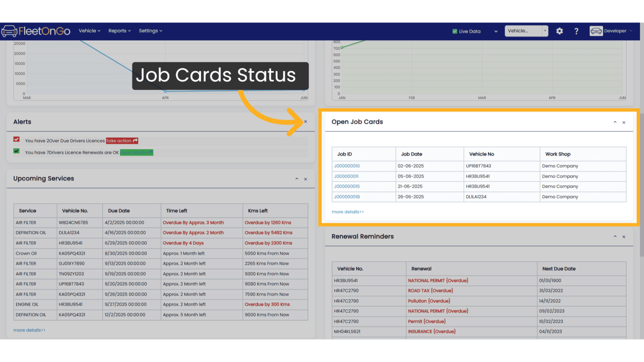Select vehicle MH04KL5621 in Renewal Reminders
This screenshot has width=644, height=362.
pos(347,332)
